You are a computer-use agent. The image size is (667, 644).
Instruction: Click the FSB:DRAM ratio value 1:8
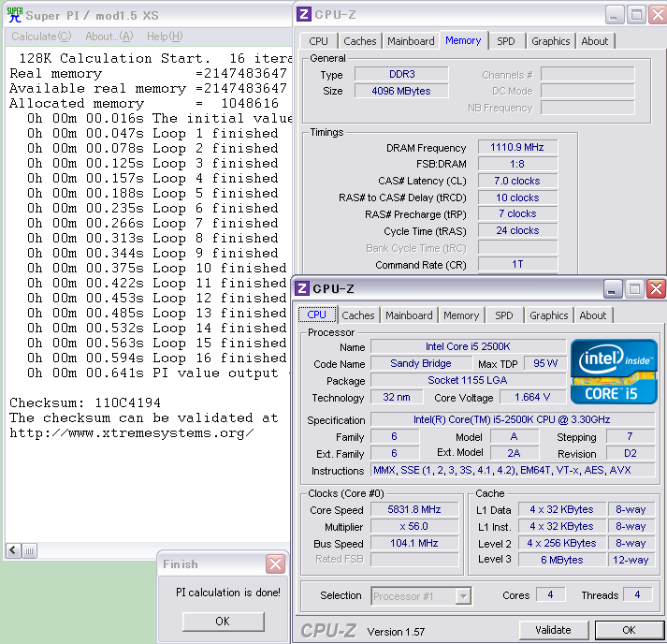(517, 164)
